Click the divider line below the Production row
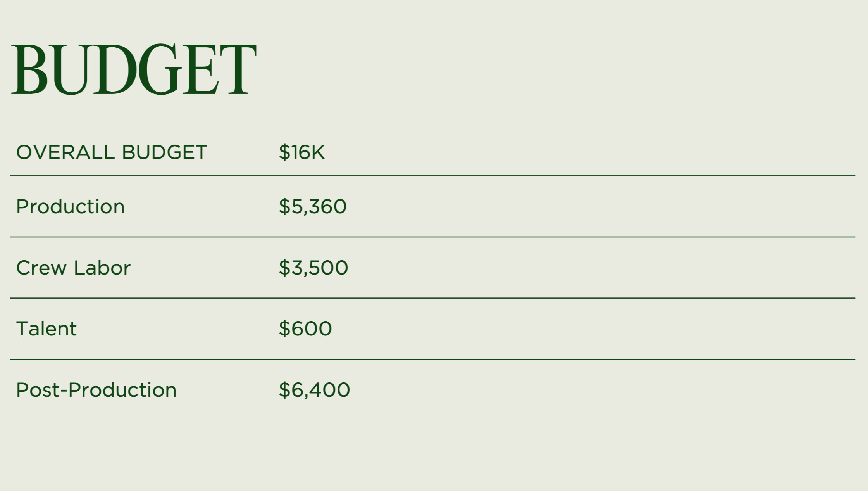The height and width of the screenshot is (491, 868). click(x=432, y=237)
